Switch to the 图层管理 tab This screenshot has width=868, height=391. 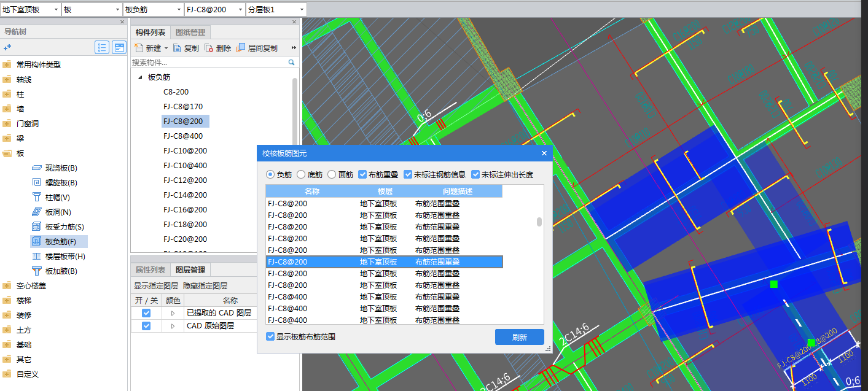click(x=190, y=269)
